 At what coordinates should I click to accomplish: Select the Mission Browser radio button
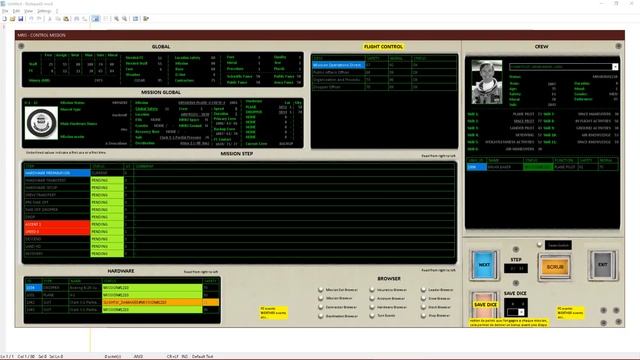(x=321, y=298)
